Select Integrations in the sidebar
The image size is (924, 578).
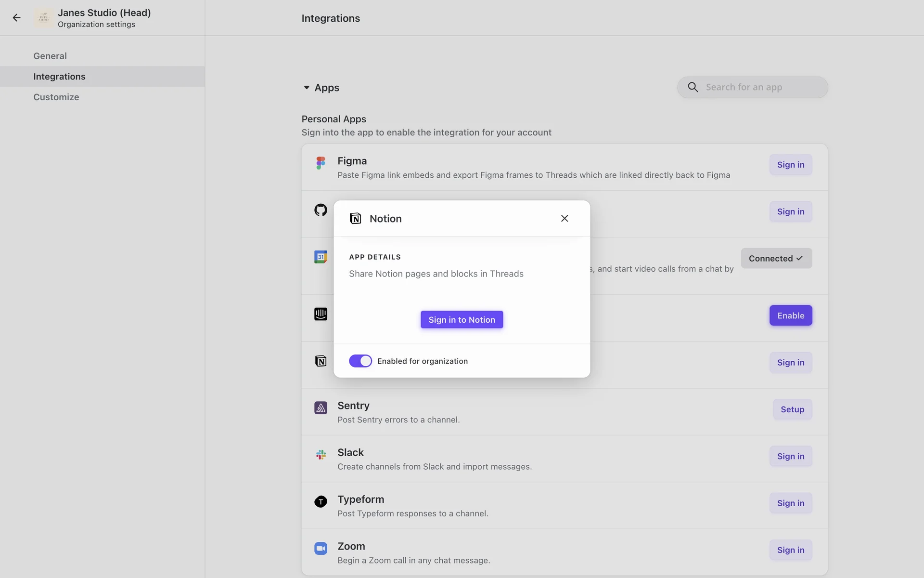coord(59,77)
